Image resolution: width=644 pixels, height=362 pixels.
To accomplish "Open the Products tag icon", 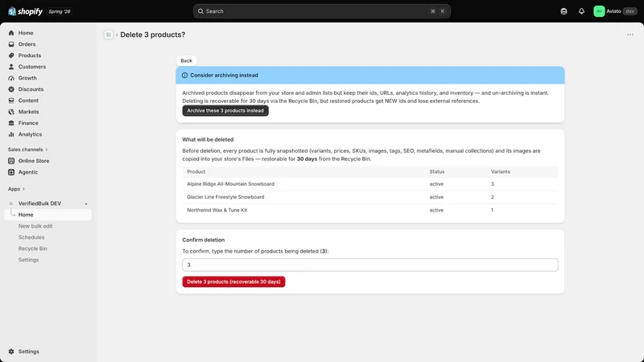I will pos(11,56).
